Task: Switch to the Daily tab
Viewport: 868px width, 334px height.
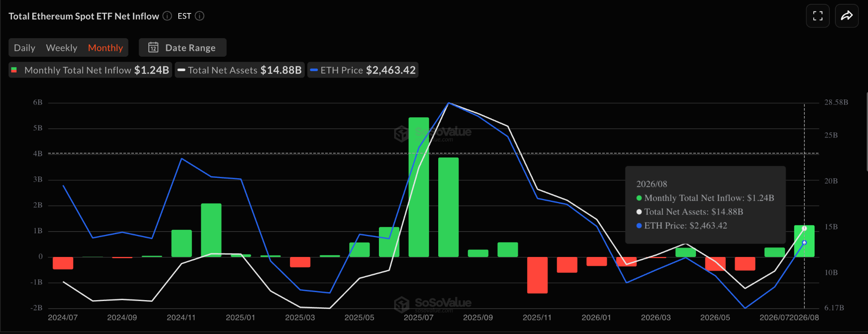Action: (x=25, y=48)
